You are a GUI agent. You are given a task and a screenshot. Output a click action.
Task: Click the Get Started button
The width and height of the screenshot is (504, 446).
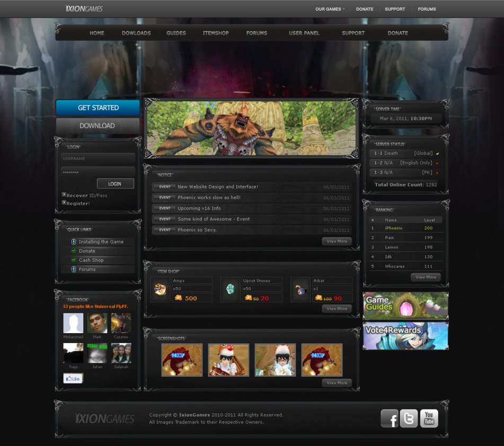98,108
